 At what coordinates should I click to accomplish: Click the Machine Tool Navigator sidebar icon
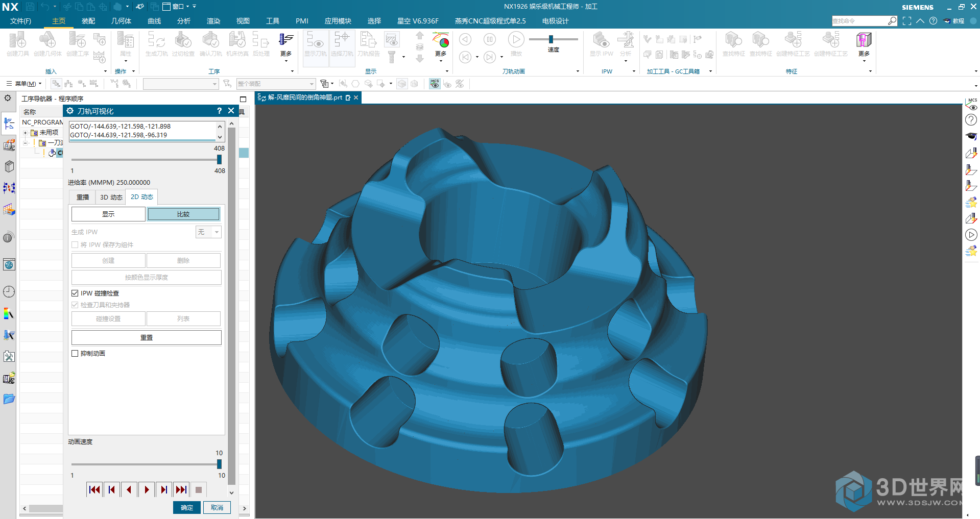tap(9, 145)
